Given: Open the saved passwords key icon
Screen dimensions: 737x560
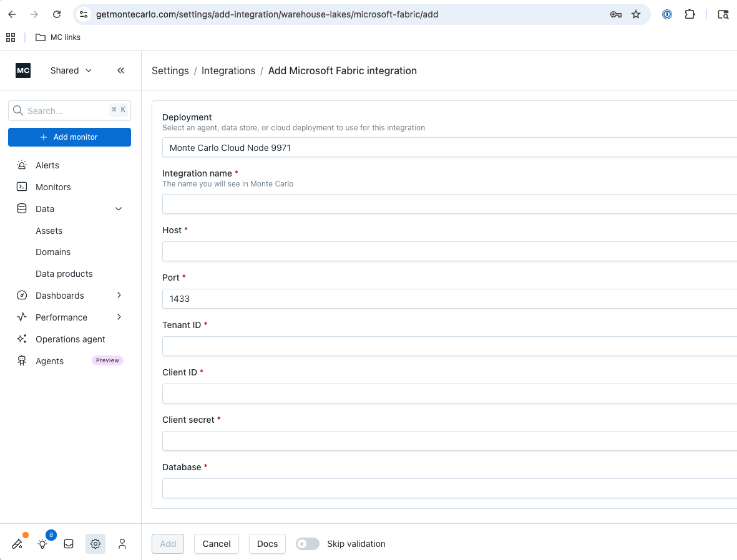Looking at the screenshot, I should point(616,14).
